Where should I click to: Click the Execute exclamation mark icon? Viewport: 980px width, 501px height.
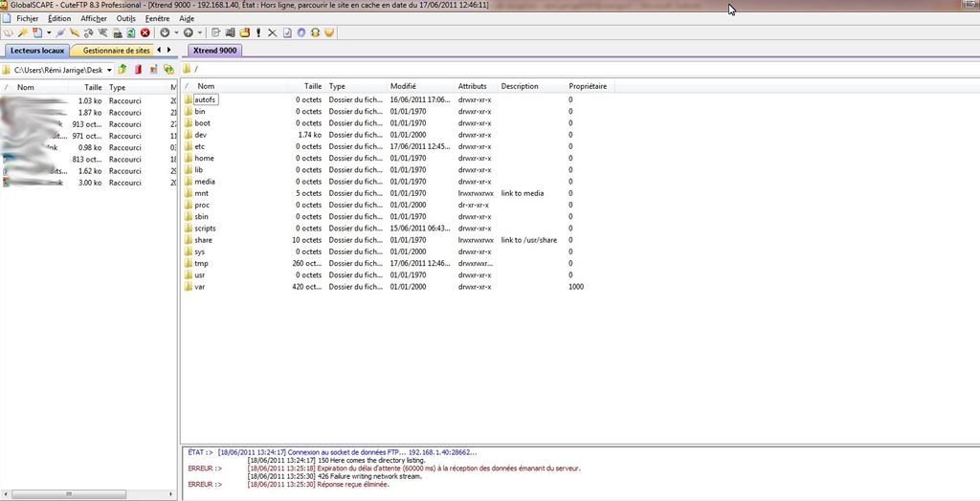pos(258,33)
